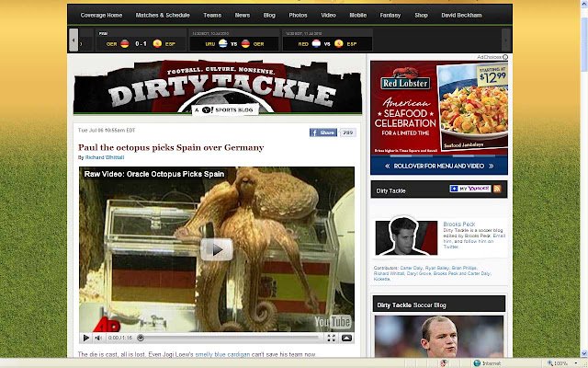Open Coverage Home in navigation
This screenshot has height=368, width=588.
101,15
